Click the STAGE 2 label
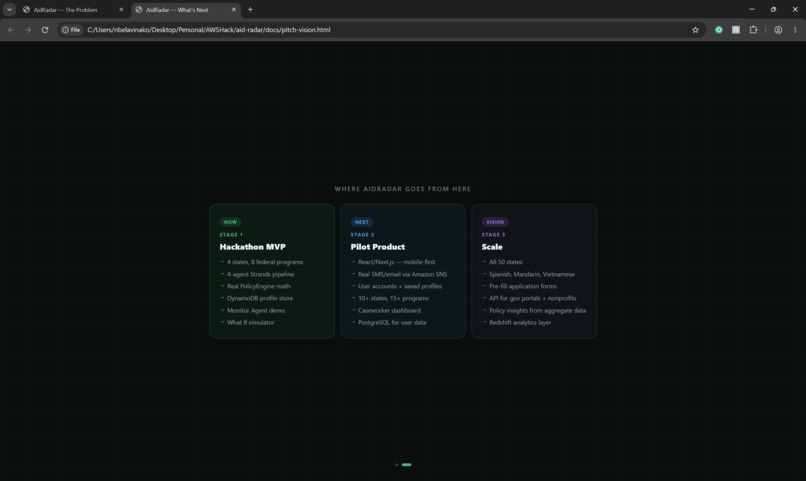Image resolution: width=806 pixels, height=481 pixels. click(362, 234)
